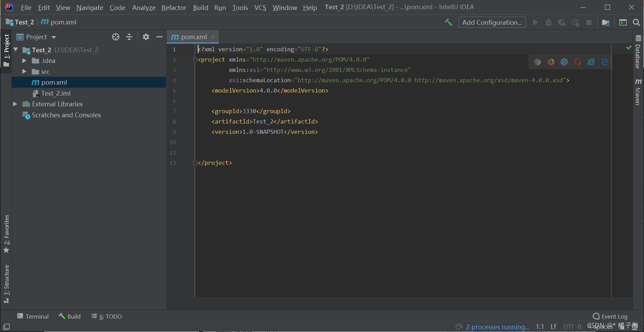Open the Project Structure icon
Viewport: 644px width, 332px height.
coord(606,22)
